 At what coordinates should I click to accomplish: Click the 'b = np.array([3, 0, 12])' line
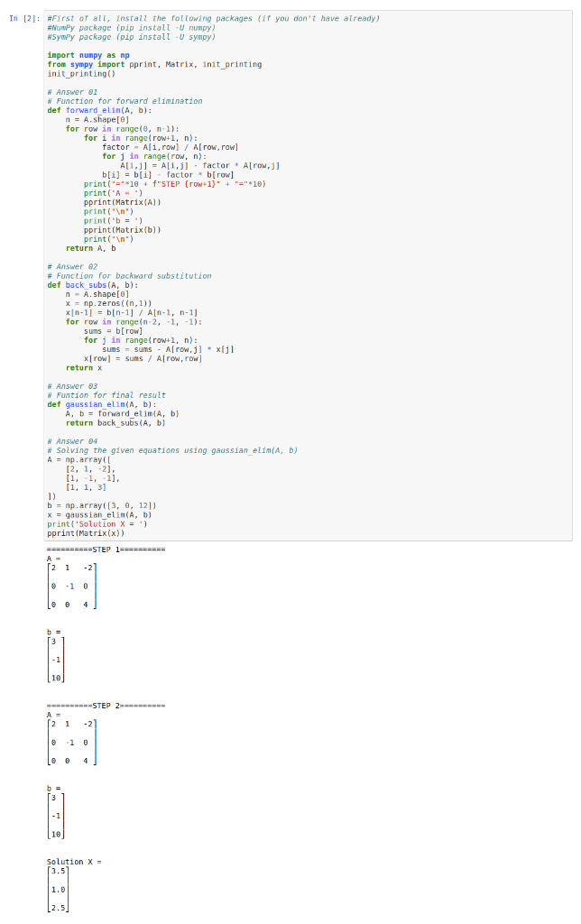click(x=102, y=505)
